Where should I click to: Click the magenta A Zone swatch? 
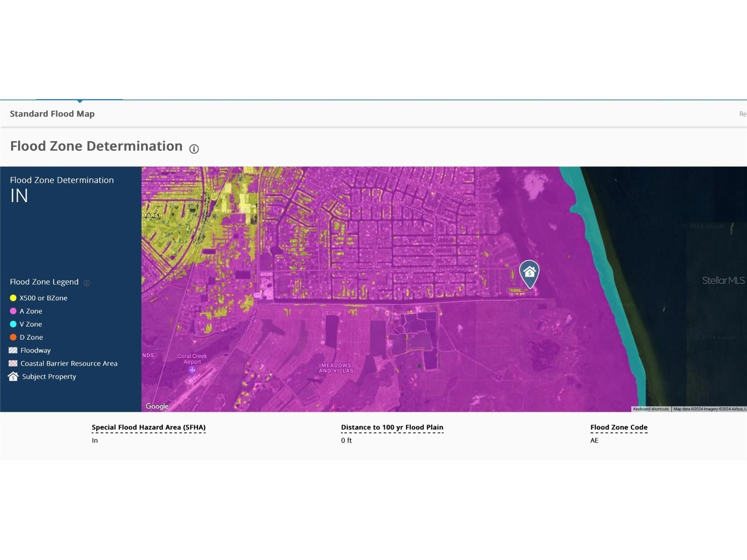pos(13,311)
